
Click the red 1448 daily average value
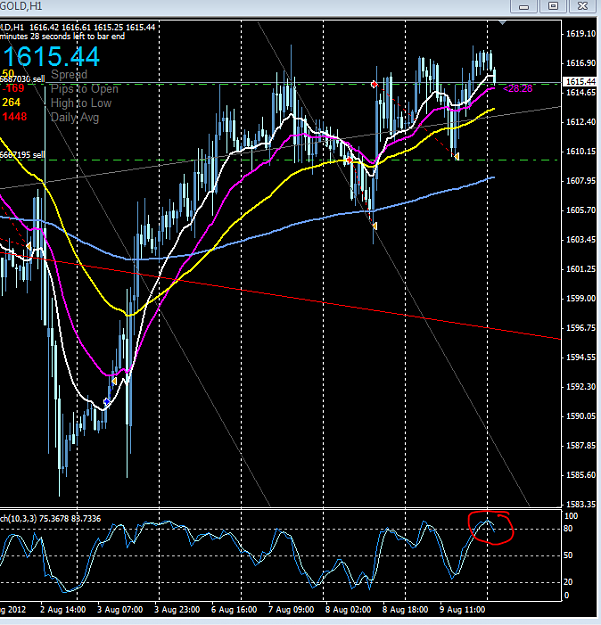pos(15,116)
